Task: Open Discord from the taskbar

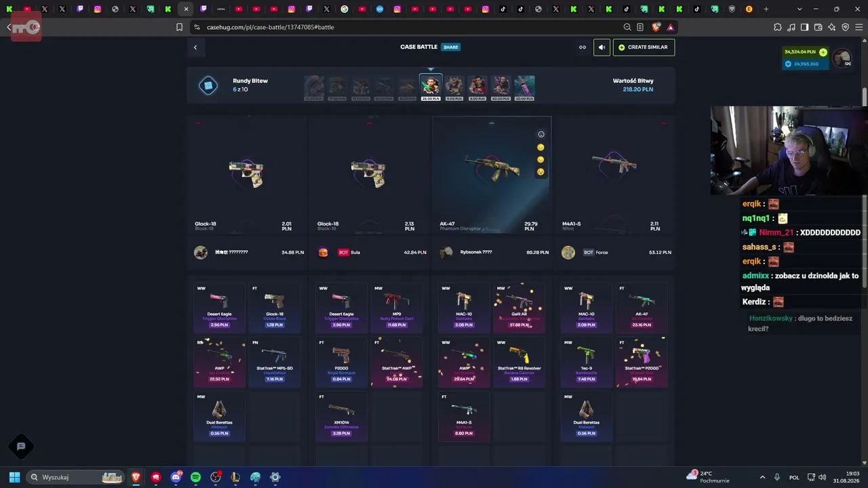Action: coord(176,477)
